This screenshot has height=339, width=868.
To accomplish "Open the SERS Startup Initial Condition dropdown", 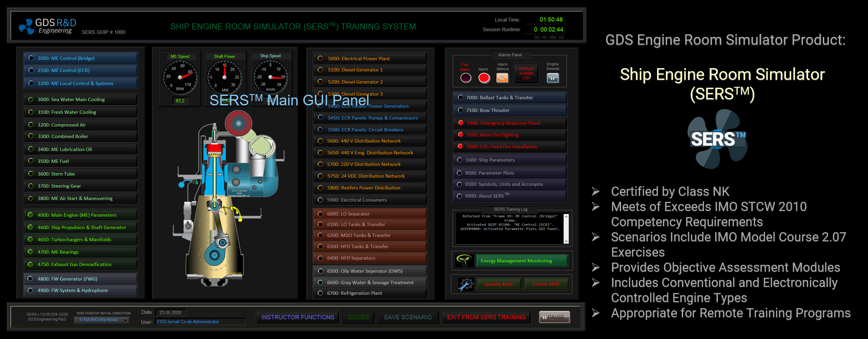I will pos(126,320).
